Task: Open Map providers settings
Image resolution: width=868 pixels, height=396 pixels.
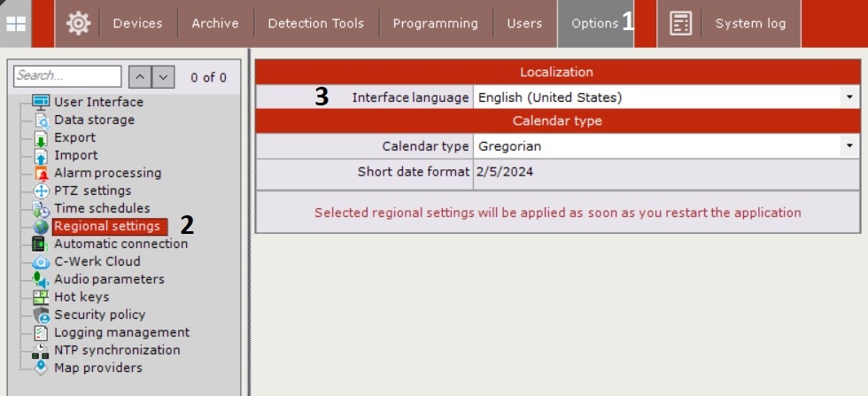Action: coord(97,368)
